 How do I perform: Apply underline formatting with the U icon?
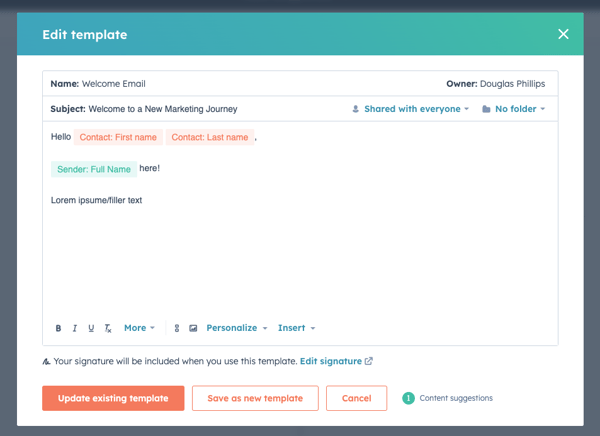[91, 328]
